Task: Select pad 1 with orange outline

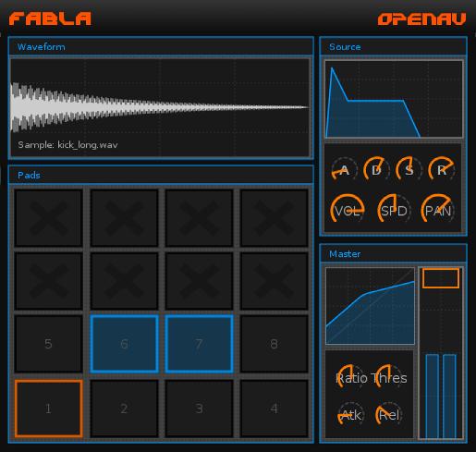Action: 49,409
